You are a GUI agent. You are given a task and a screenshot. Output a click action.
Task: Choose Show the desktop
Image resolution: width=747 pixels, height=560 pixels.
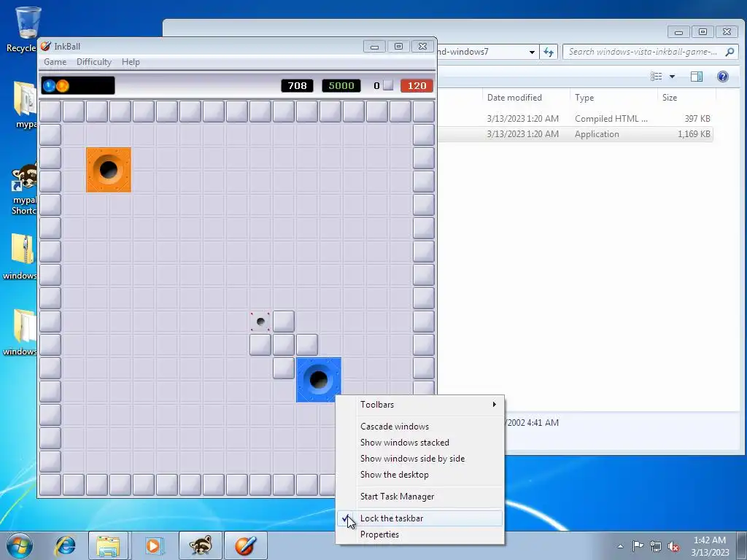(419, 475)
